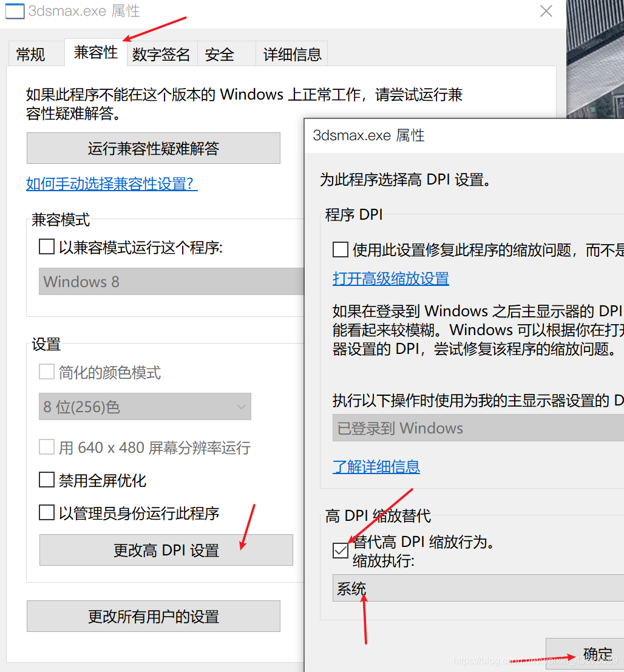The height and width of the screenshot is (672, 624).
Task: Open the Windows 8 compatibility dropdown
Action: point(171,282)
